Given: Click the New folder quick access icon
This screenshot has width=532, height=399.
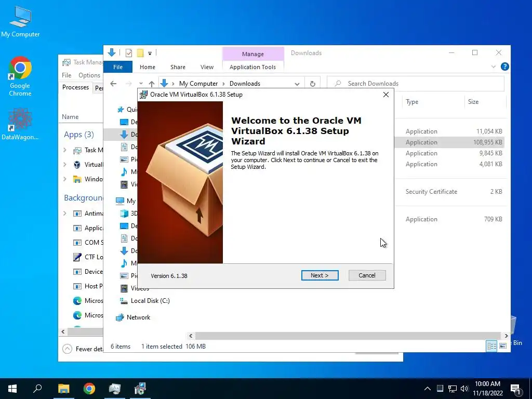Looking at the screenshot, I should click(140, 53).
